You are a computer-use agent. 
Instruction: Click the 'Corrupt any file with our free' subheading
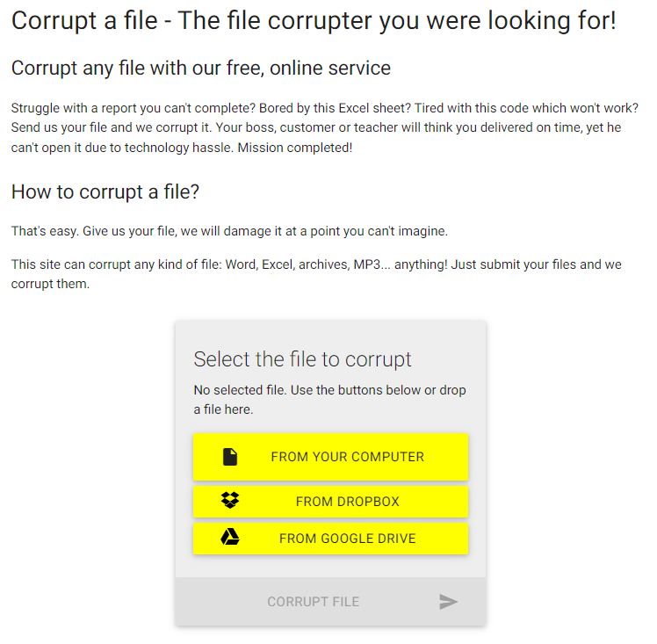click(x=201, y=68)
